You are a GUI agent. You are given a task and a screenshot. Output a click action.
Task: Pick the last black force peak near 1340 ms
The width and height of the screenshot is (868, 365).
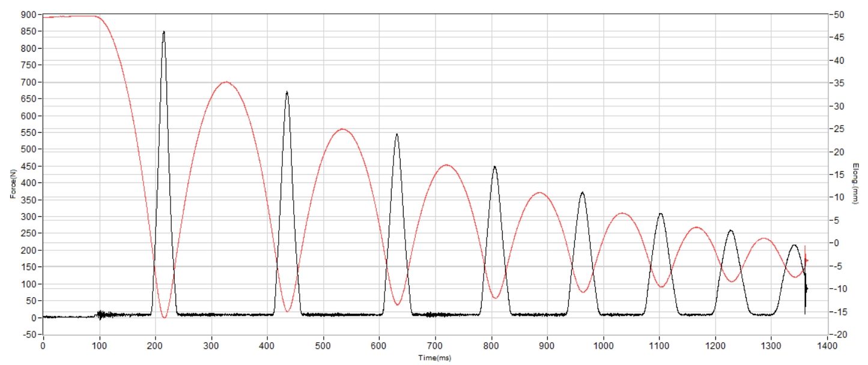[x=794, y=245]
